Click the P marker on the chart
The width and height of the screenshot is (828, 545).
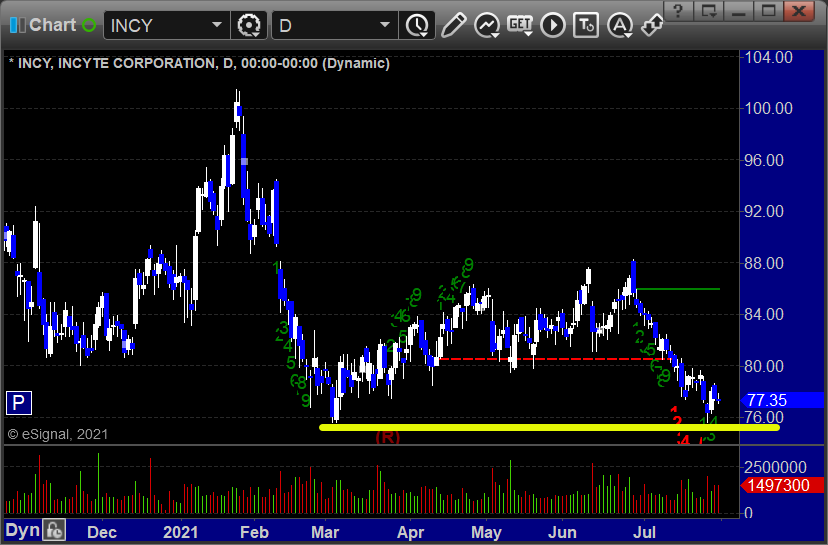18,403
